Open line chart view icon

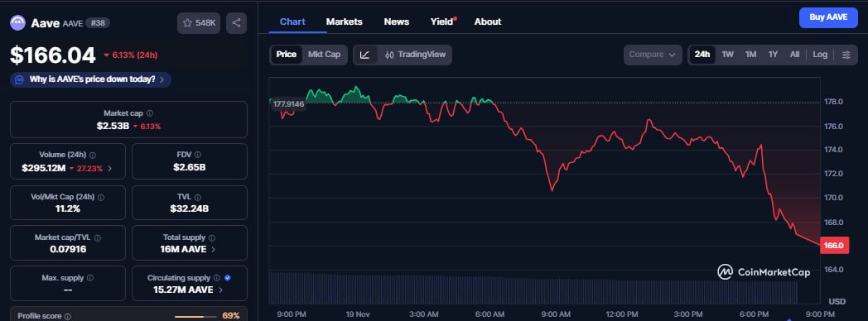pyautogui.click(x=364, y=55)
